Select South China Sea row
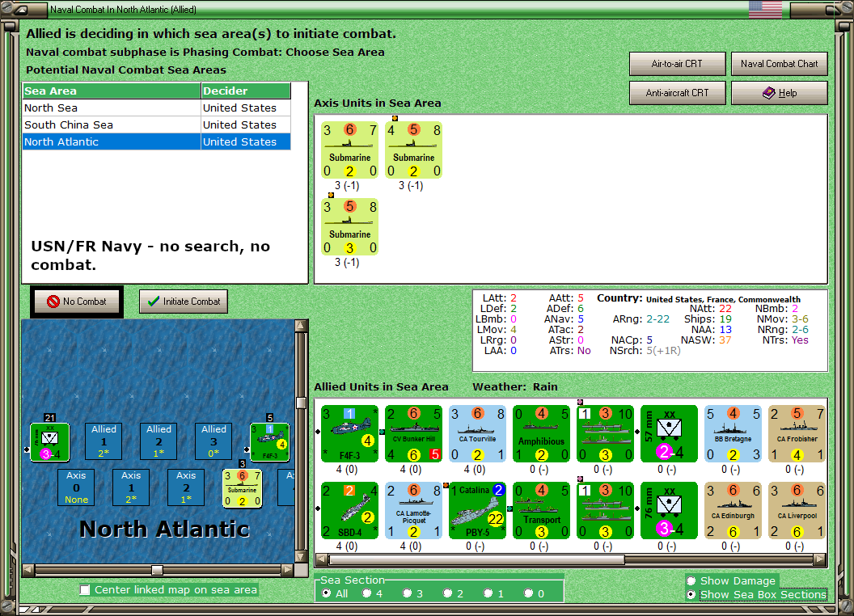This screenshot has height=616, width=854. coord(157,124)
